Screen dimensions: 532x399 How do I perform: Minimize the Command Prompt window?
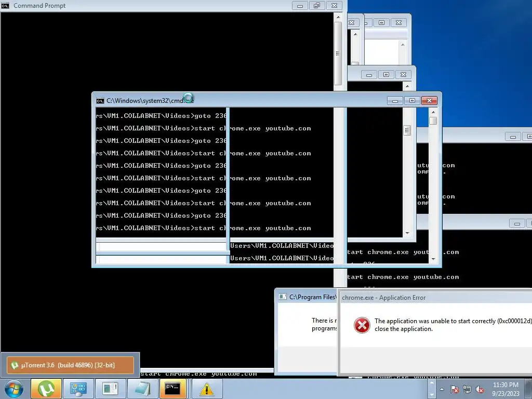(300, 6)
